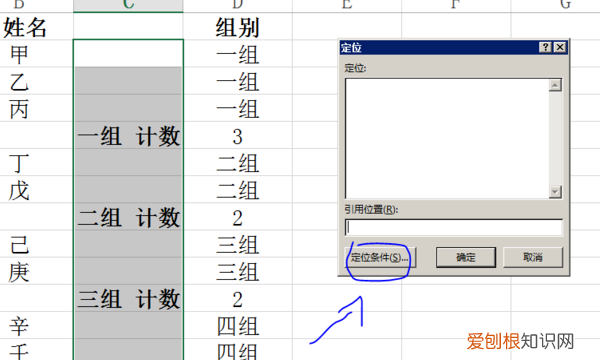Screen dimensions: 600x360
Task: Select the grey column C cell beside 己
Action: coord(128,244)
